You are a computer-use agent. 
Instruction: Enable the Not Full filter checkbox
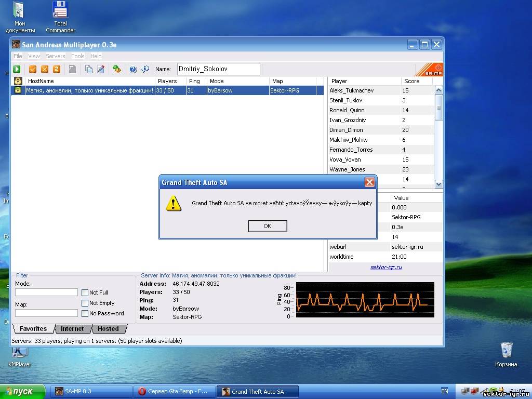coord(85,292)
